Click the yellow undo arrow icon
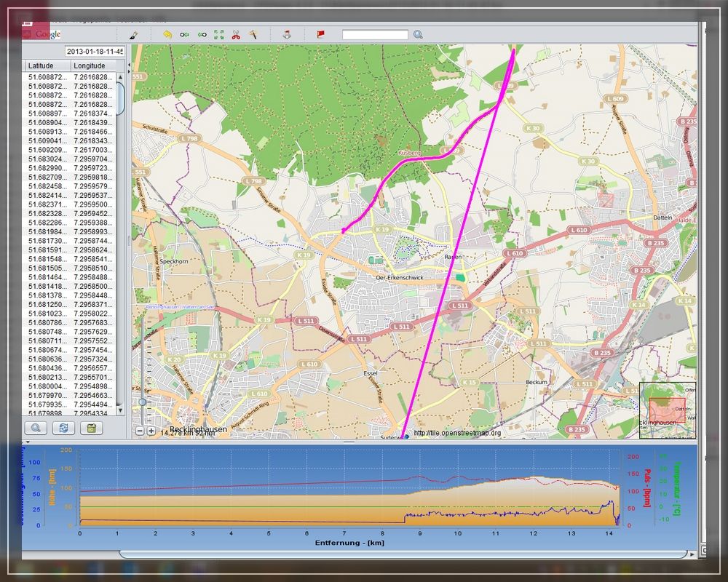 (x=167, y=34)
